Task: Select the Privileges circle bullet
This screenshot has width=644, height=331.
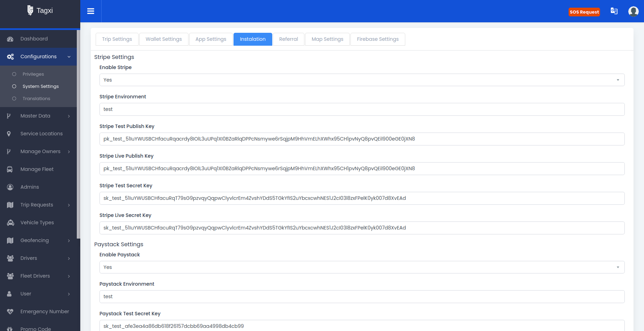Action: click(x=14, y=74)
